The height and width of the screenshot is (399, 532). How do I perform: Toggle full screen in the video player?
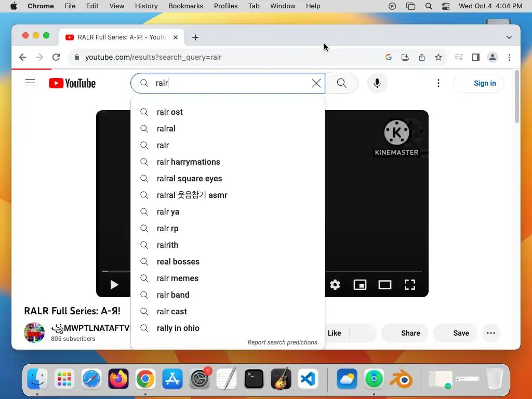coord(410,285)
